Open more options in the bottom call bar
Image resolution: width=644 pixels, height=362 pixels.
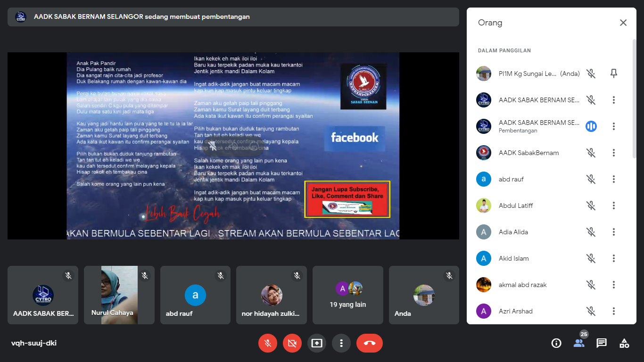[x=341, y=343]
